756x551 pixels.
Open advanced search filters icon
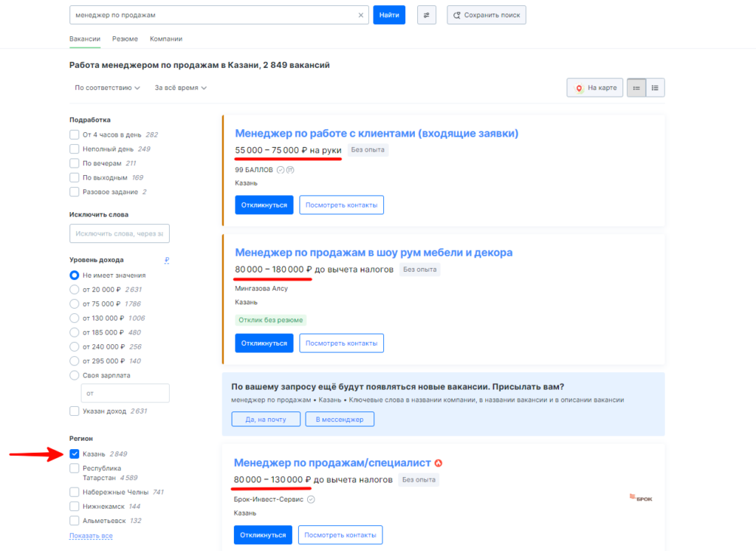(426, 15)
